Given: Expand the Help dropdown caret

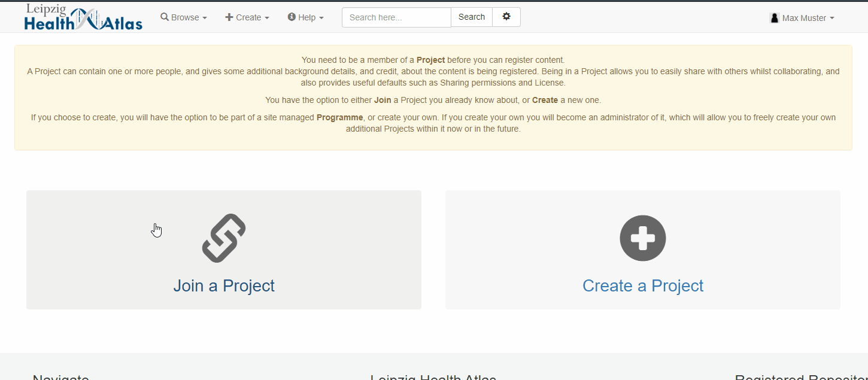Looking at the screenshot, I should click(x=321, y=18).
